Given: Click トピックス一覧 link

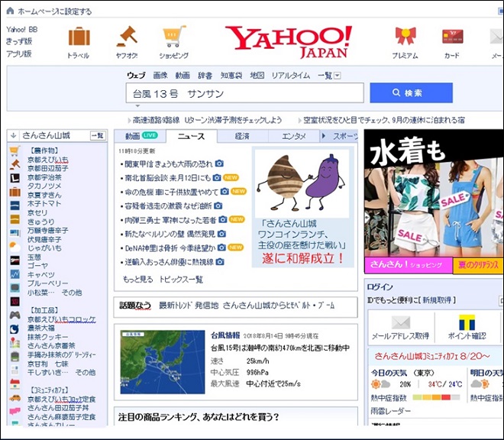Looking at the screenshot, I should [181, 279].
